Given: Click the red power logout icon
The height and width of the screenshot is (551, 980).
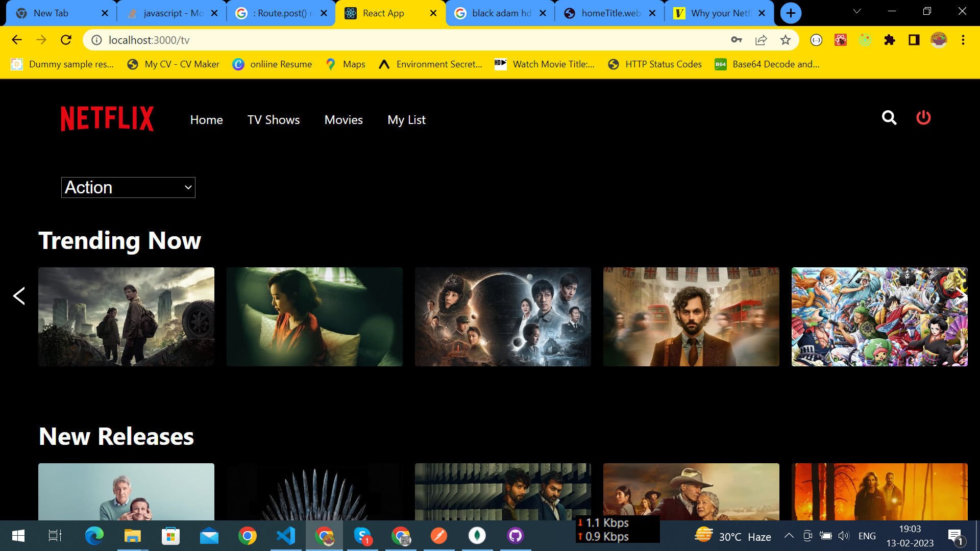Looking at the screenshot, I should [923, 118].
